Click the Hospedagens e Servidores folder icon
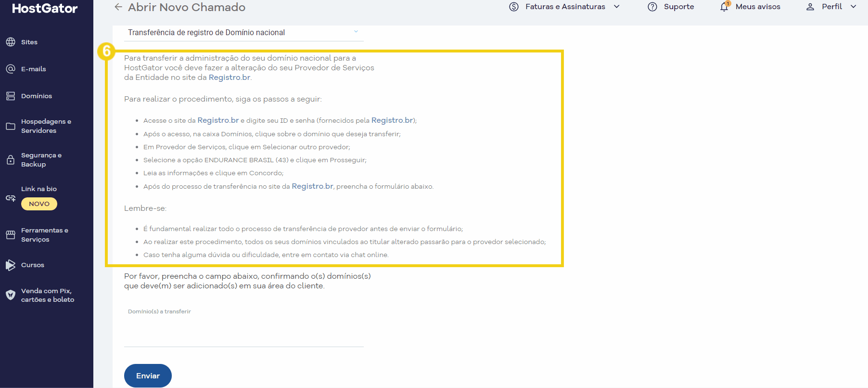 coord(11,126)
